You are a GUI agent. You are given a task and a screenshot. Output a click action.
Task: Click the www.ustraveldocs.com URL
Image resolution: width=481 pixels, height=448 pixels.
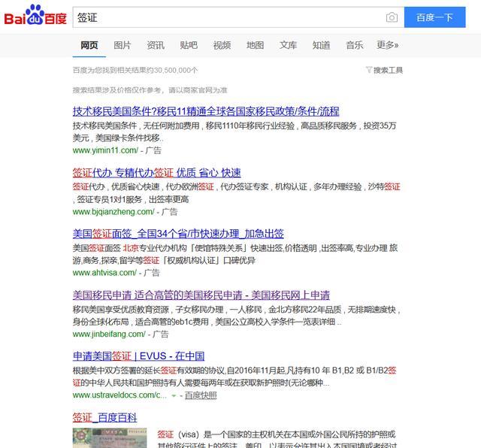click(x=120, y=395)
